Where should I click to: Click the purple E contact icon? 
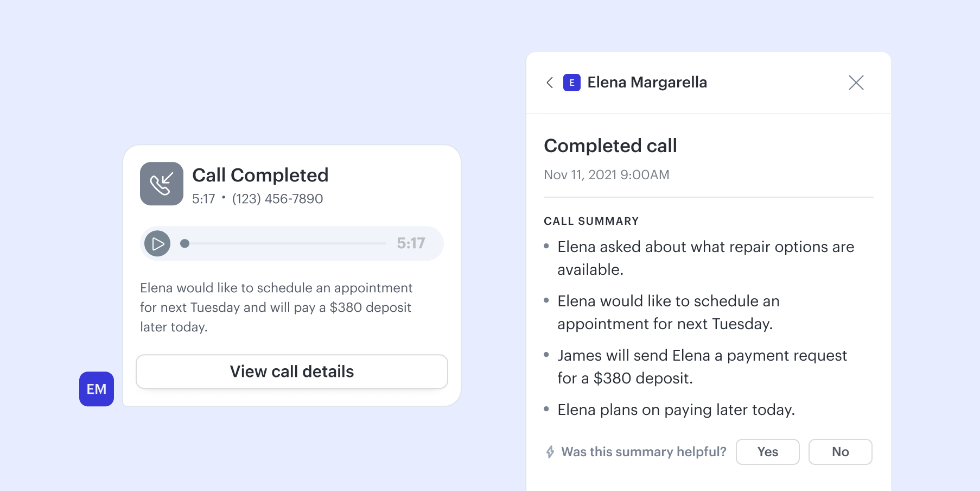coord(571,83)
